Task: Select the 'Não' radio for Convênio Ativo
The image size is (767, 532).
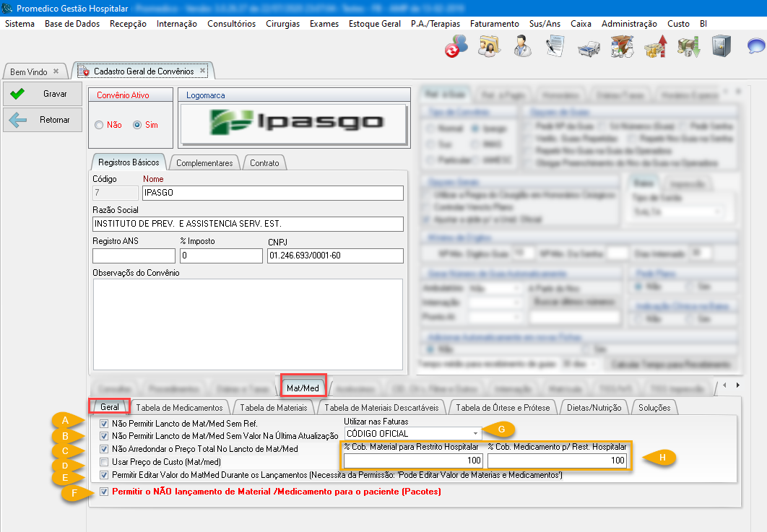Action: 99,125
